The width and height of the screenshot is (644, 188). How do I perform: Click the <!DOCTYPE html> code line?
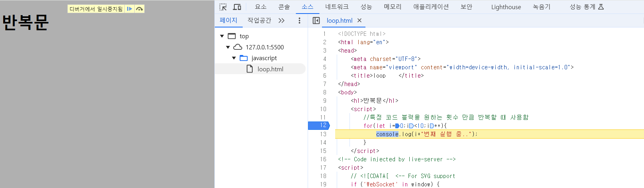(x=362, y=34)
